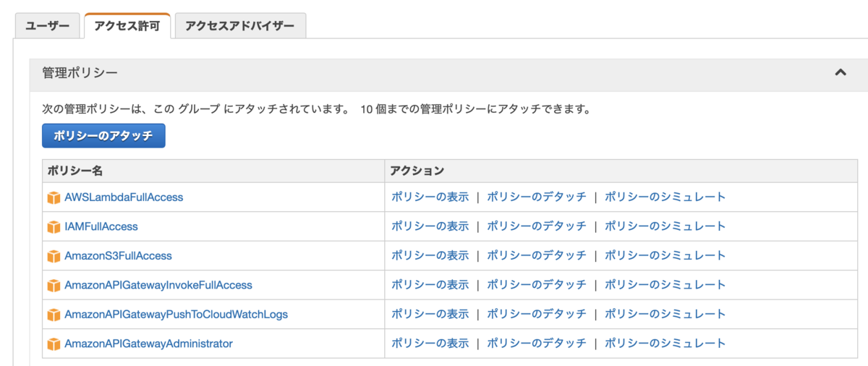Detach policy in AWSLambdaFullAccess row
The image size is (868, 366).
pyautogui.click(x=536, y=197)
